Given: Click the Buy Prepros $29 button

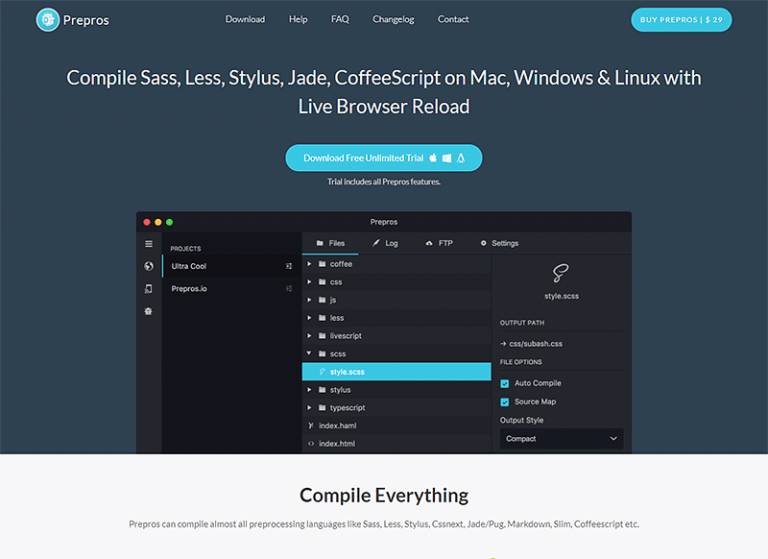Looking at the screenshot, I should tap(681, 19).
